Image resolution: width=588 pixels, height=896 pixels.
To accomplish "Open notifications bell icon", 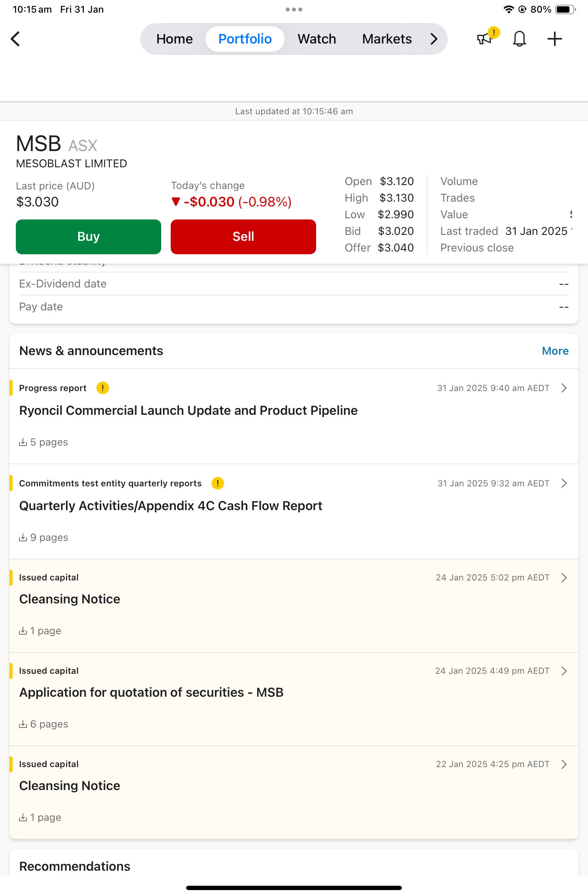I will coord(519,39).
